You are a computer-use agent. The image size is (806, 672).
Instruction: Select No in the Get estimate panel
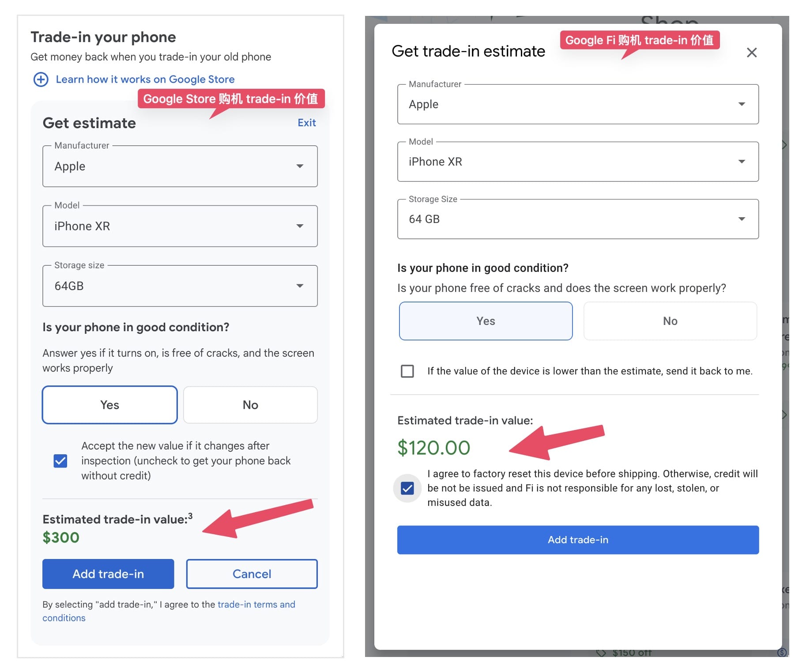pos(250,405)
